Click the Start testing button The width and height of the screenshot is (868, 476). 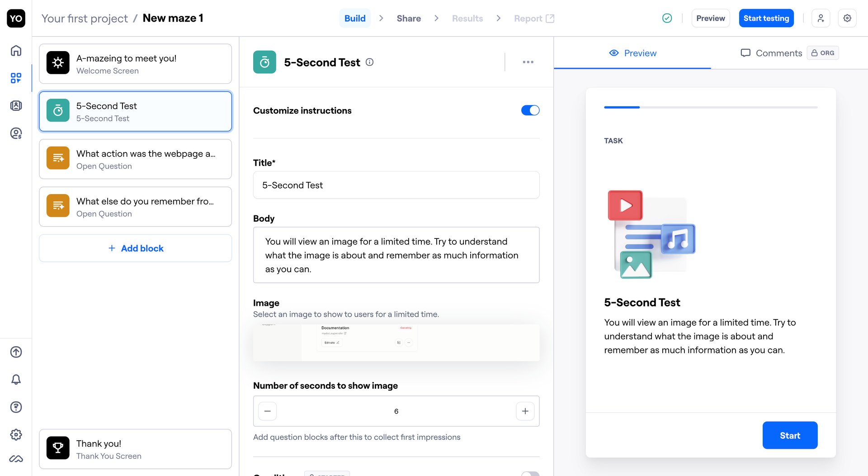[766, 18]
